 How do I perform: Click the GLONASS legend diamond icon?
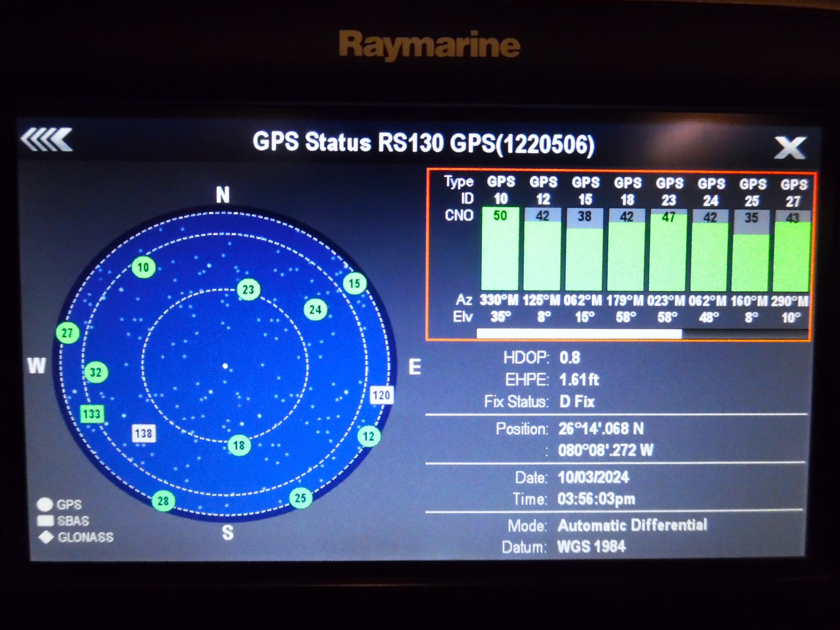[x=46, y=537]
